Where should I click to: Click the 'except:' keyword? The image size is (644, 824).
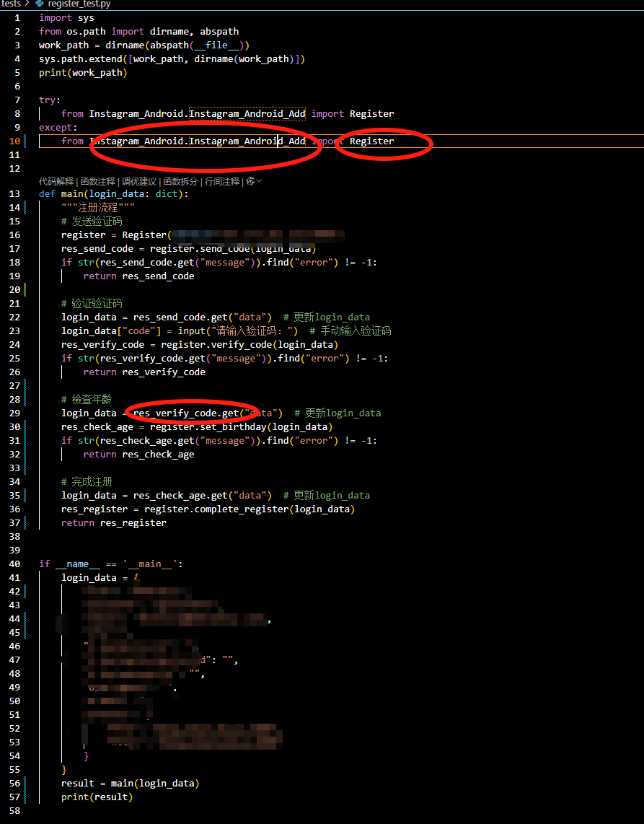58,127
